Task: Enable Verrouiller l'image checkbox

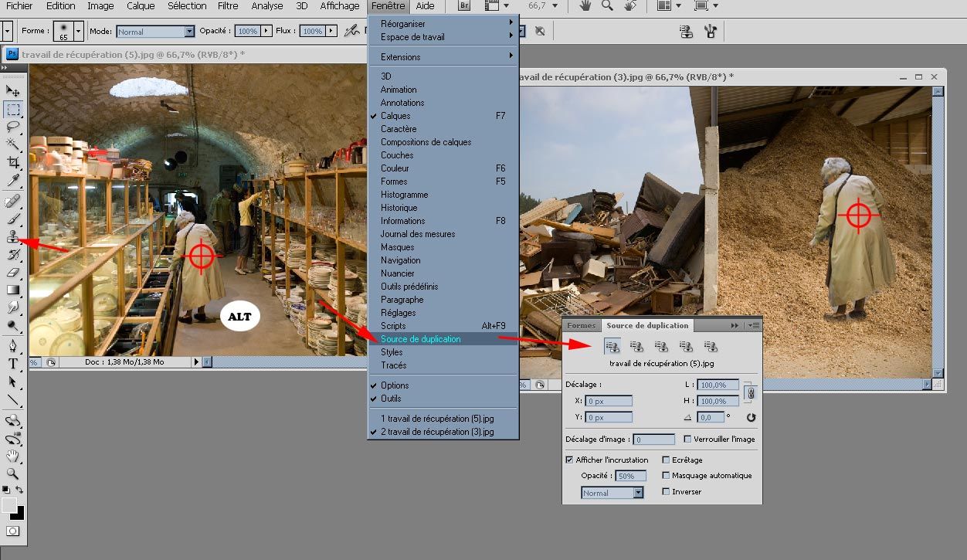Action: [x=687, y=439]
